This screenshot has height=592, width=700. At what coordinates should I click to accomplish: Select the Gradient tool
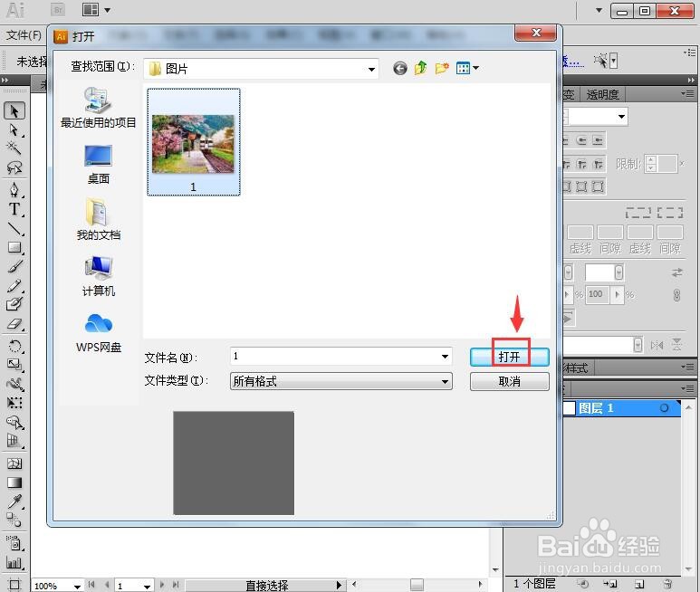pos(14,482)
